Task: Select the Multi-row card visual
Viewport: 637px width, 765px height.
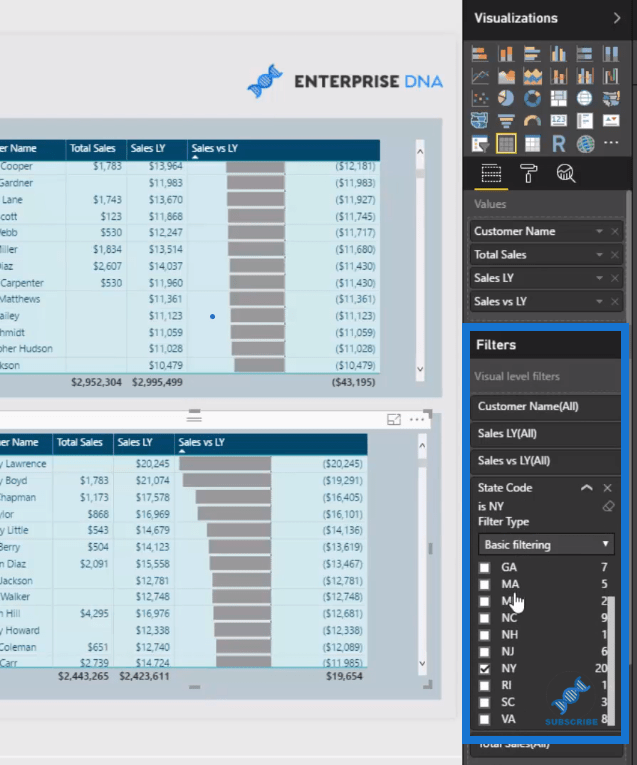Action: [584, 121]
